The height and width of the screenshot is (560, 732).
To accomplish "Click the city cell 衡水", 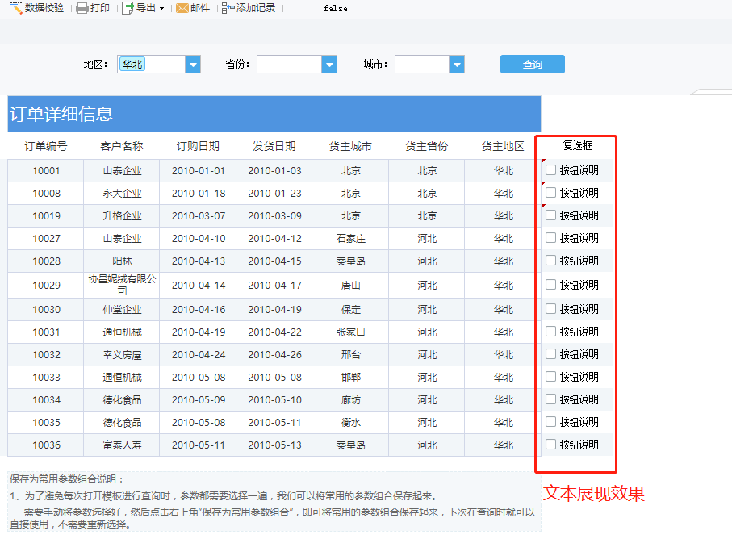I will click(350, 422).
